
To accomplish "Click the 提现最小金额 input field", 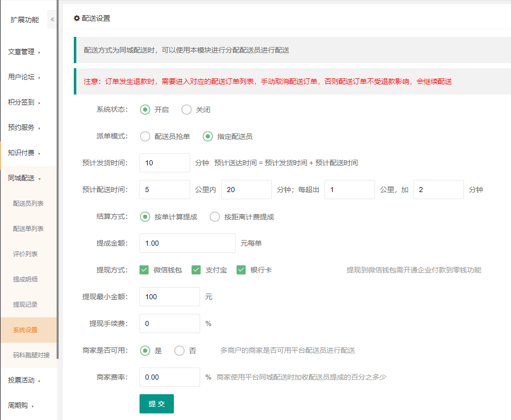I will [x=169, y=297].
